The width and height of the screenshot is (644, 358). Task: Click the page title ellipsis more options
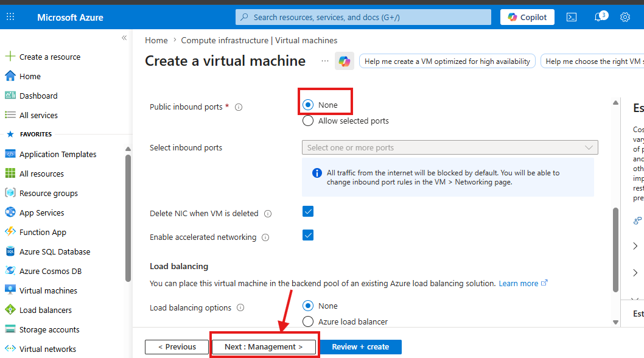tap(325, 61)
